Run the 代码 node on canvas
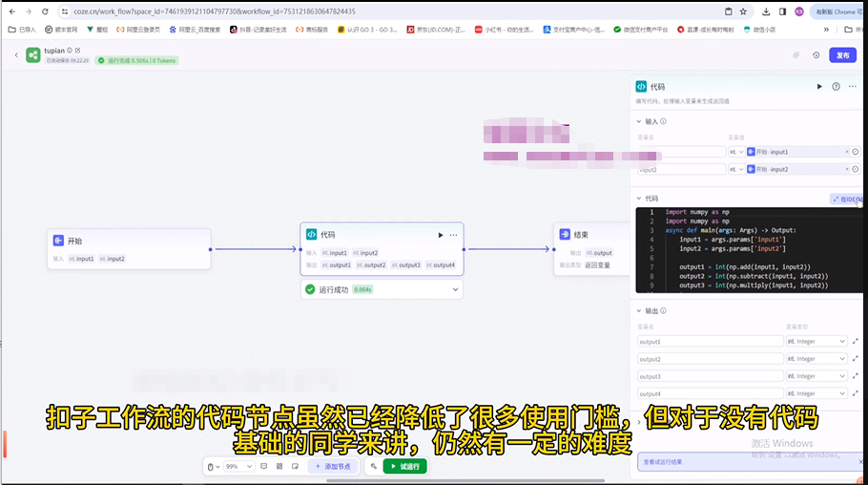This screenshot has height=485, width=868. (440, 235)
